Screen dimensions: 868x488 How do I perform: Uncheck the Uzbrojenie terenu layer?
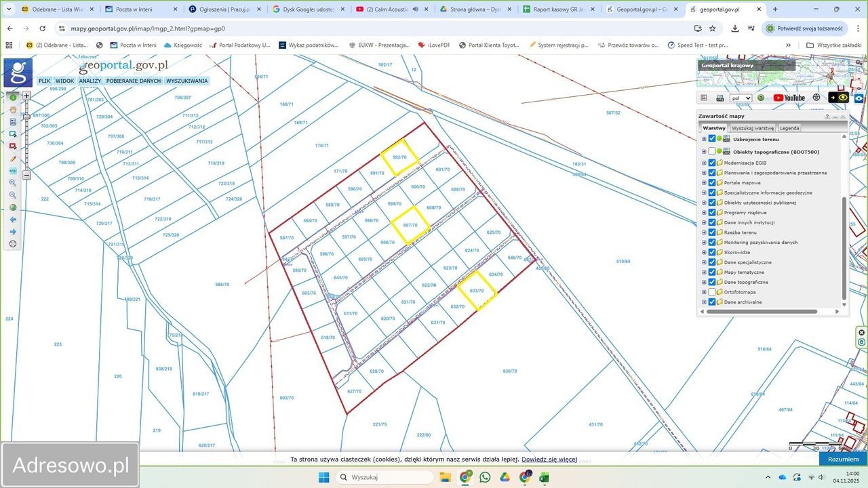pos(711,139)
